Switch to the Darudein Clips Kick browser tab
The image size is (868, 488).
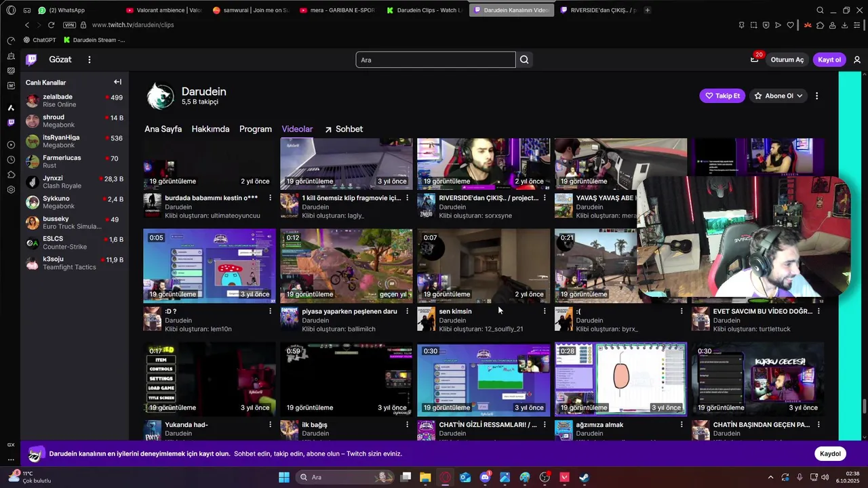click(425, 10)
